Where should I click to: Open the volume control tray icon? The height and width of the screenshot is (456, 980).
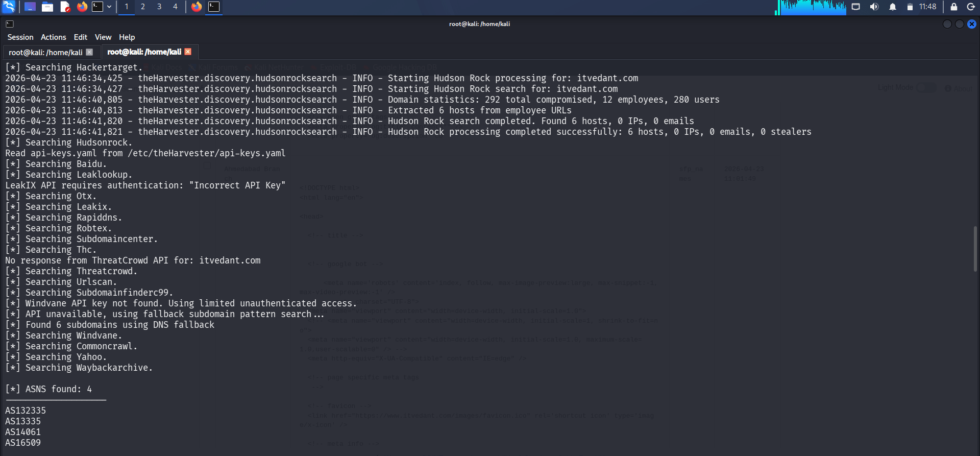[x=874, y=7]
